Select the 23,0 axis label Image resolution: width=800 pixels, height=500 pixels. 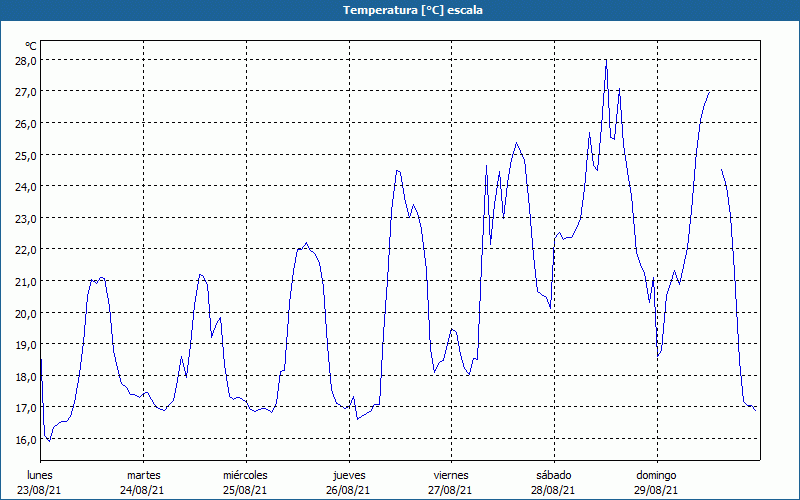[27, 218]
